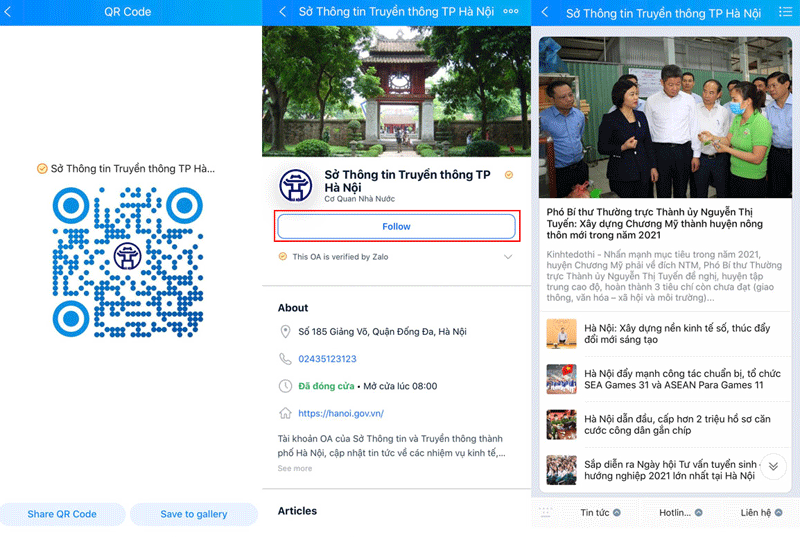The height and width of the screenshot is (537, 800).
Task: Tap the About section heading
Action: click(293, 308)
